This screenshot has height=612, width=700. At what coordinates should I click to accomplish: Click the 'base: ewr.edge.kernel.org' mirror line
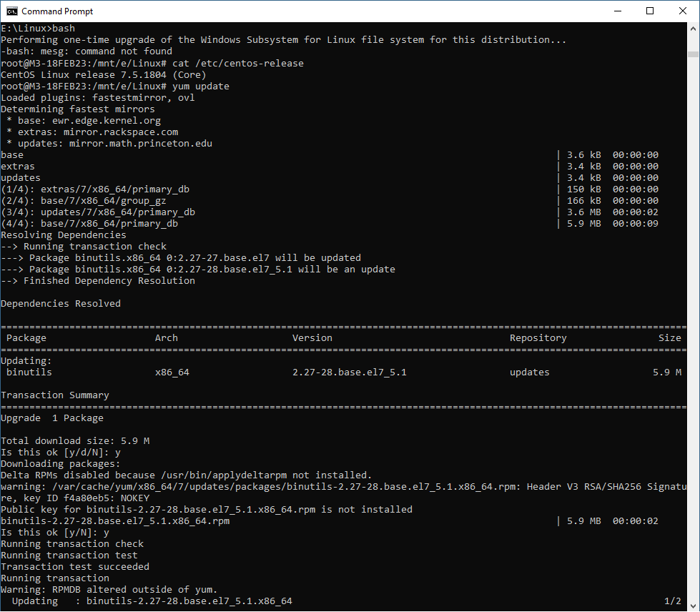point(84,121)
